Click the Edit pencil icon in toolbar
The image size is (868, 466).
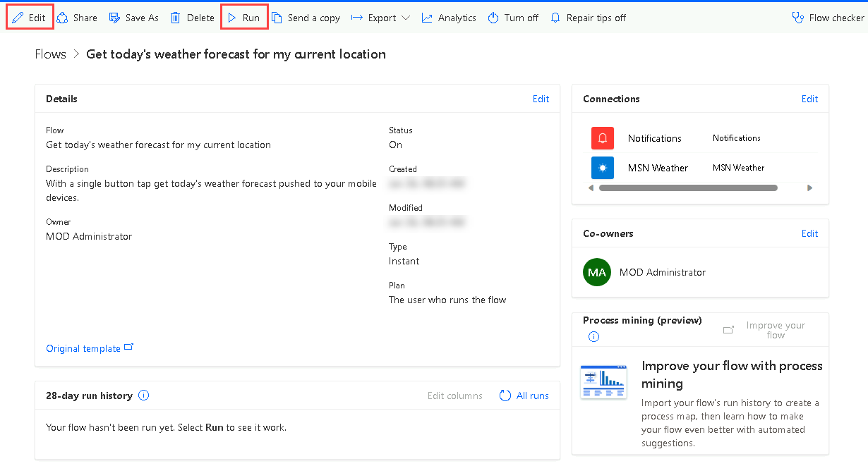(18, 18)
